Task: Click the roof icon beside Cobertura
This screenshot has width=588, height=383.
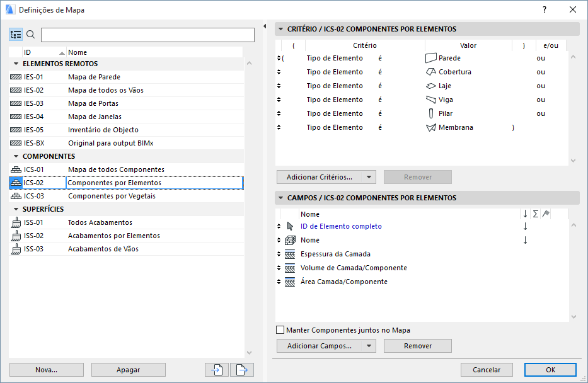Action: 431,72
